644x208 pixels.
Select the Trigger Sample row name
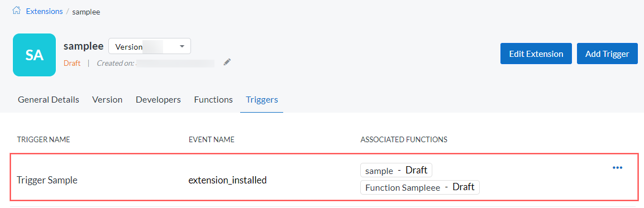click(x=47, y=180)
